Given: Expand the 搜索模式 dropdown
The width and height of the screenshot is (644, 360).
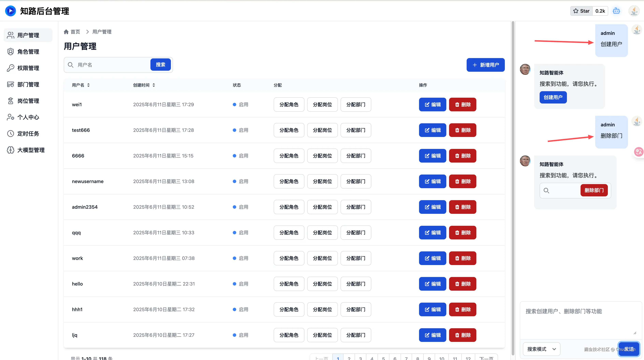Looking at the screenshot, I should [x=541, y=349].
